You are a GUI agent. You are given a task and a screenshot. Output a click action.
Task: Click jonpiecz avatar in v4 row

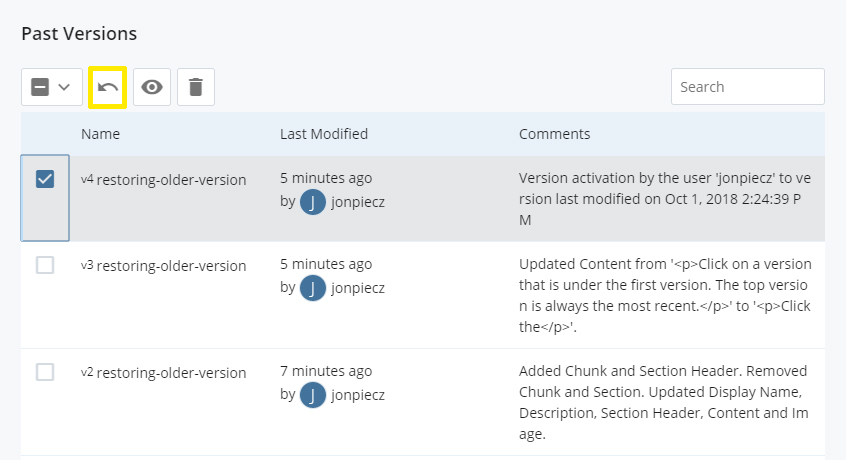click(312, 202)
